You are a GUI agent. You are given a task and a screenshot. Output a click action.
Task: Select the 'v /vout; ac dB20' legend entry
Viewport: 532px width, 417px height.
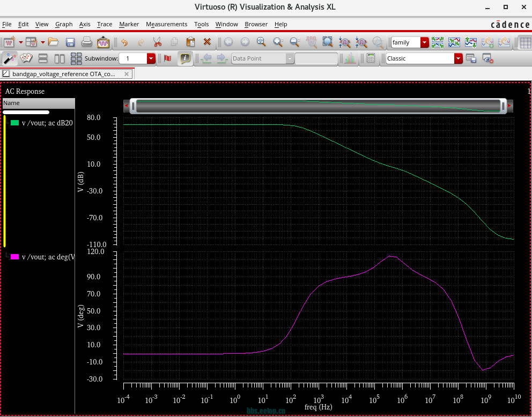click(x=47, y=123)
